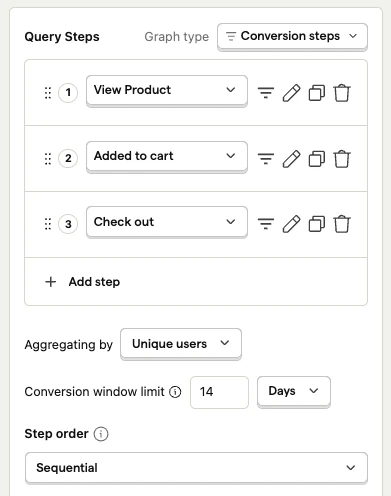Click the Aggregating by label
Viewport: 391px width, 496px height.
69,344
